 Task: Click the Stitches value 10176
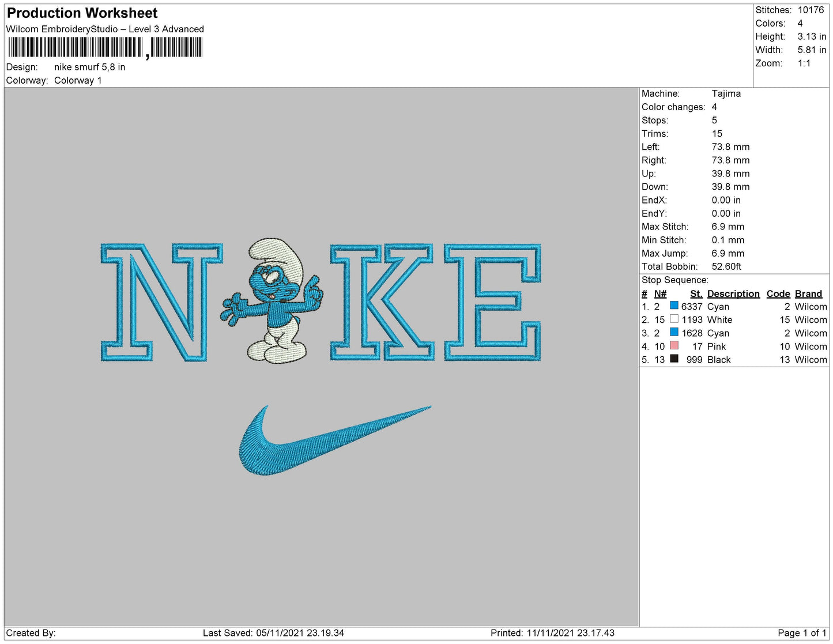811,10
